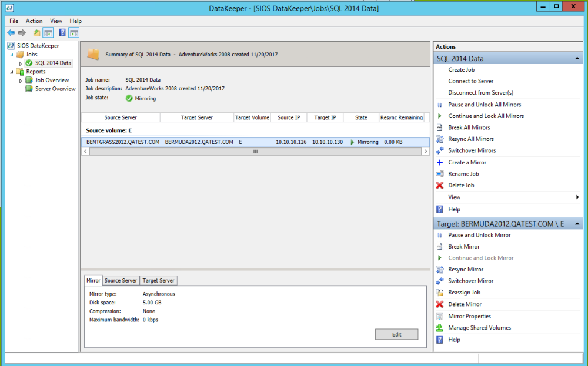The image size is (588, 366).
Task: Click the red X Delete Mirror icon
Action: pyautogui.click(x=440, y=304)
